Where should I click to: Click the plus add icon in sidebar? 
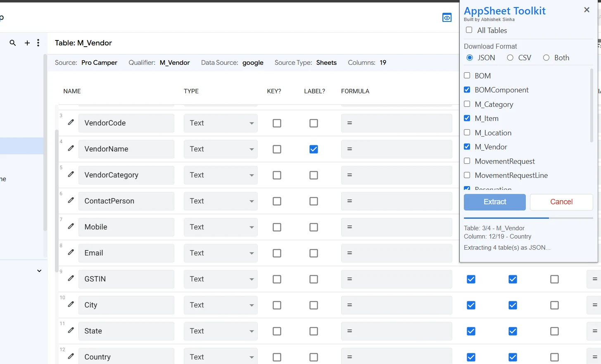pyautogui.click(x=27, y=43)
